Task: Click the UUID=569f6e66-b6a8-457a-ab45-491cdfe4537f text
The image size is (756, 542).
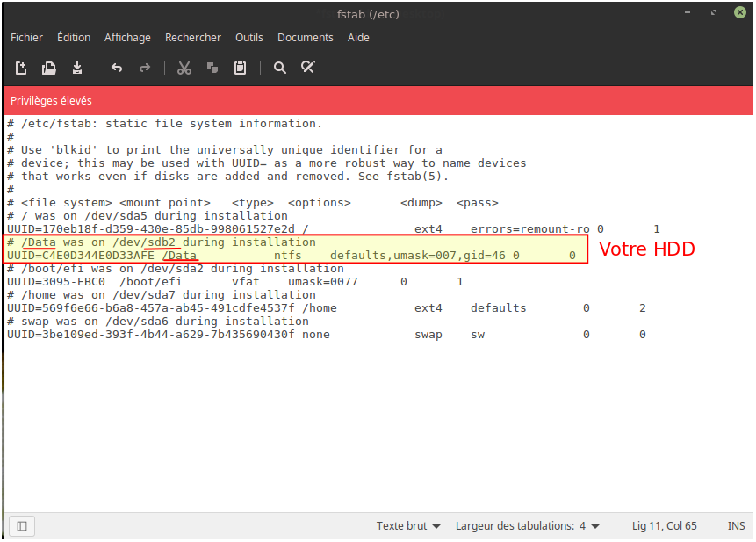Action: coord(151,308)
